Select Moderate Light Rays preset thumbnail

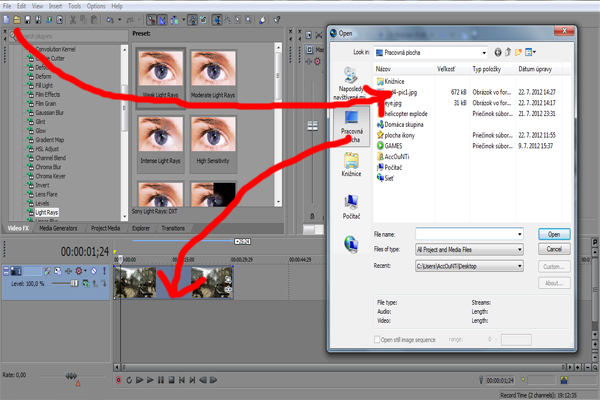(x=213, y=75)
